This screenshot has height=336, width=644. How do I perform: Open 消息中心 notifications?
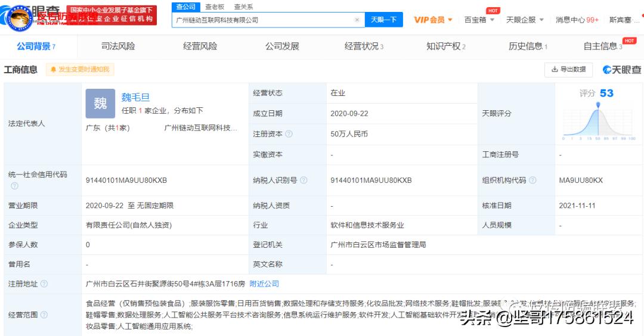577,20
